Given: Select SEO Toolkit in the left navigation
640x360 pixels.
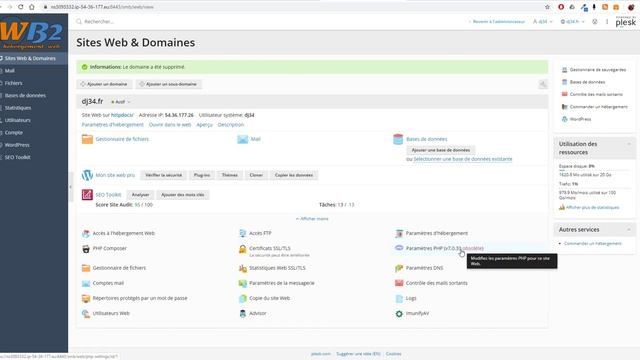Looking at the screenshot, I should (x=18, y=157).
